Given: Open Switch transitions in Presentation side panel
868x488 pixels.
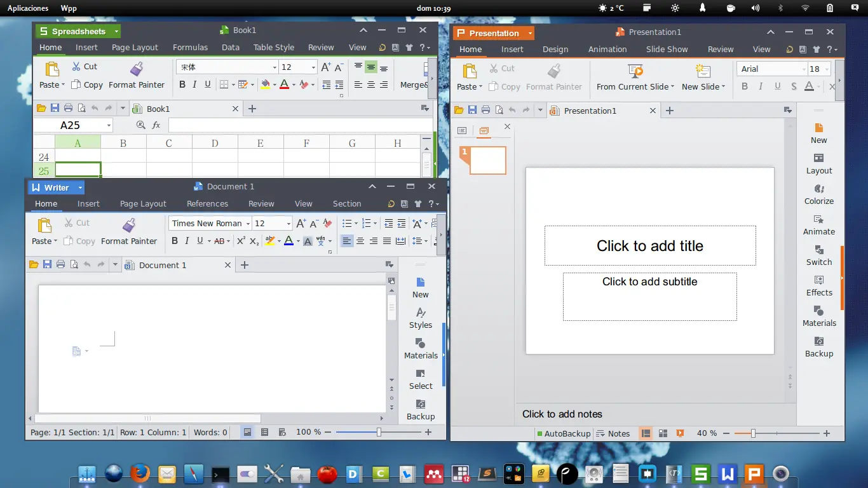Looking at the screenshot, I should [819, 255].
